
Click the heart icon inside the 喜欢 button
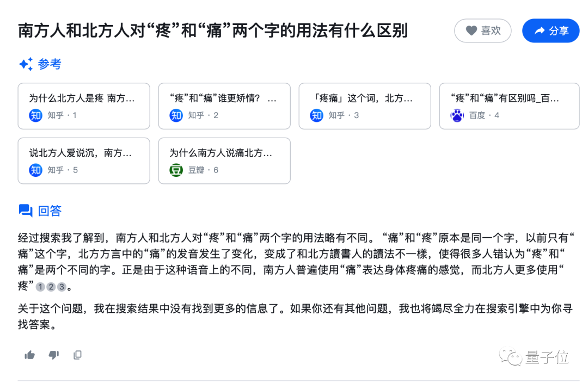[x=471, y=30]
